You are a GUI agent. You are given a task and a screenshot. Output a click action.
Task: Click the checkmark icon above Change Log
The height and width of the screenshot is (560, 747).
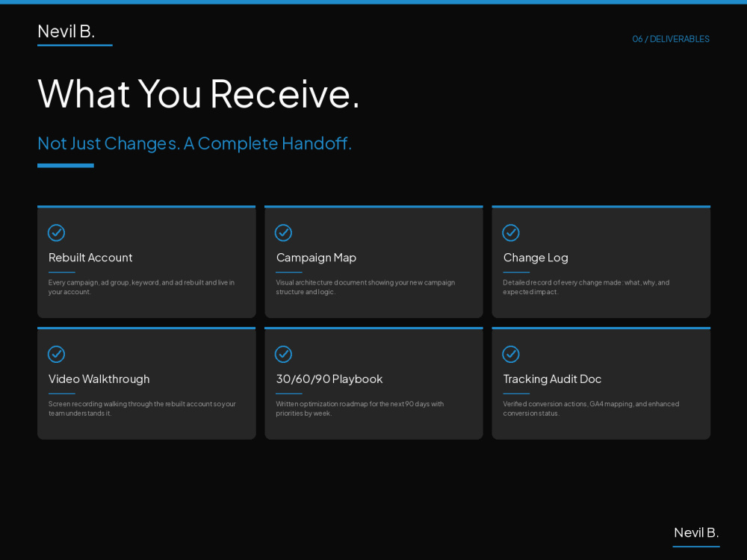pos(511,233)
